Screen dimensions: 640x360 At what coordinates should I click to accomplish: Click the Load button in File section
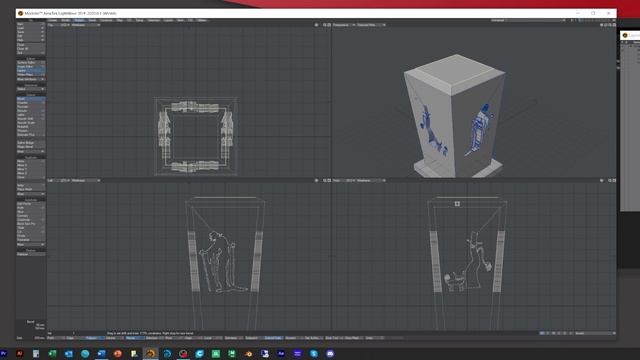click(x=31, y=28)
